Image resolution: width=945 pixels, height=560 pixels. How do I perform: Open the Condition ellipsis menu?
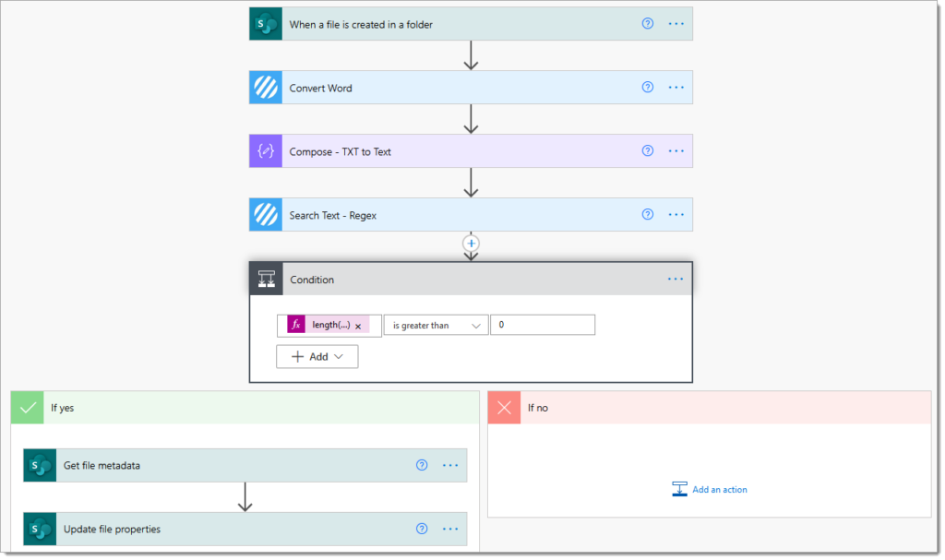676,280
